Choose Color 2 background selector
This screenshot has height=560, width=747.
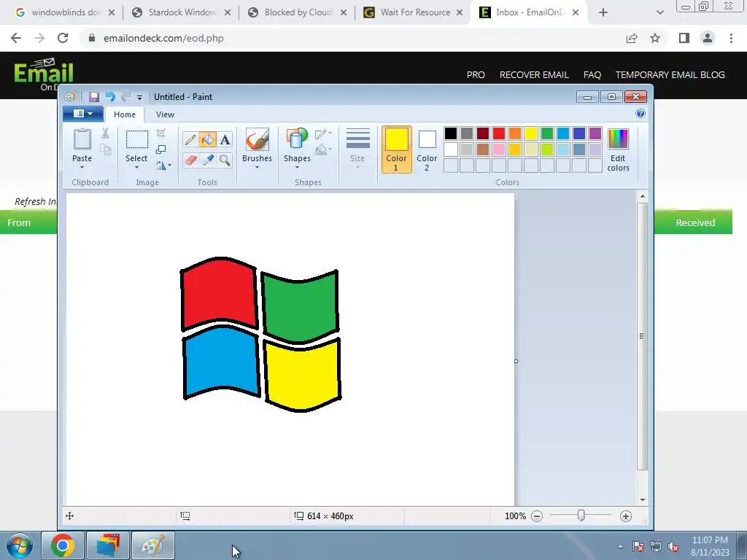[427, 149]
